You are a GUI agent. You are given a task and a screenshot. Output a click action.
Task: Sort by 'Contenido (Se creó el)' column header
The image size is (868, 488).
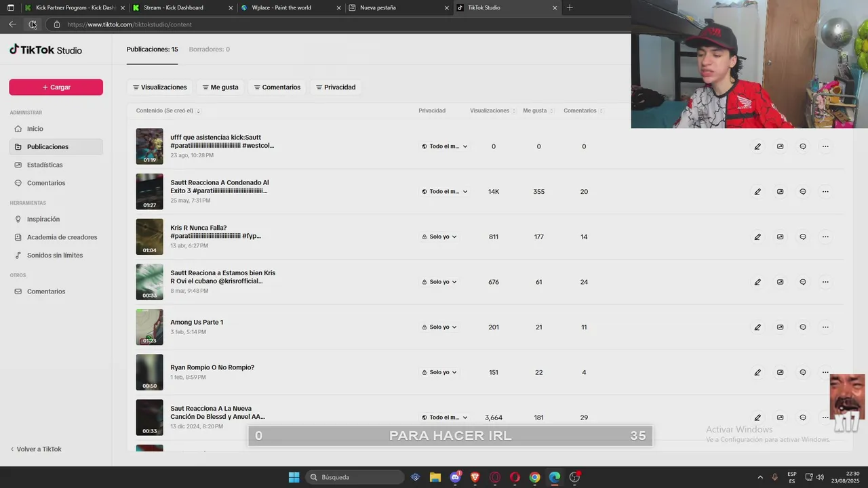tap(168, 110)
